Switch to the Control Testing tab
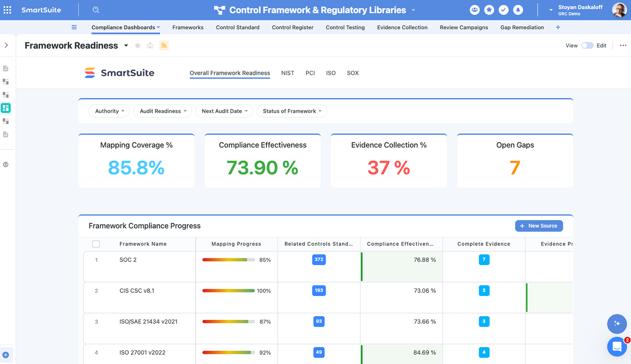The width and height of the screenshot is (631, 364). click(x=345, y=27)
